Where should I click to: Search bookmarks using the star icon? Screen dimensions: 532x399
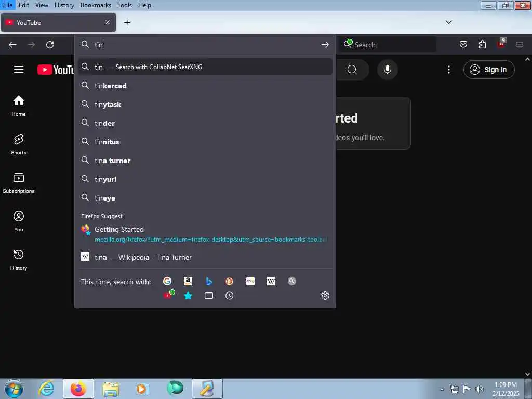click(188, 296)
